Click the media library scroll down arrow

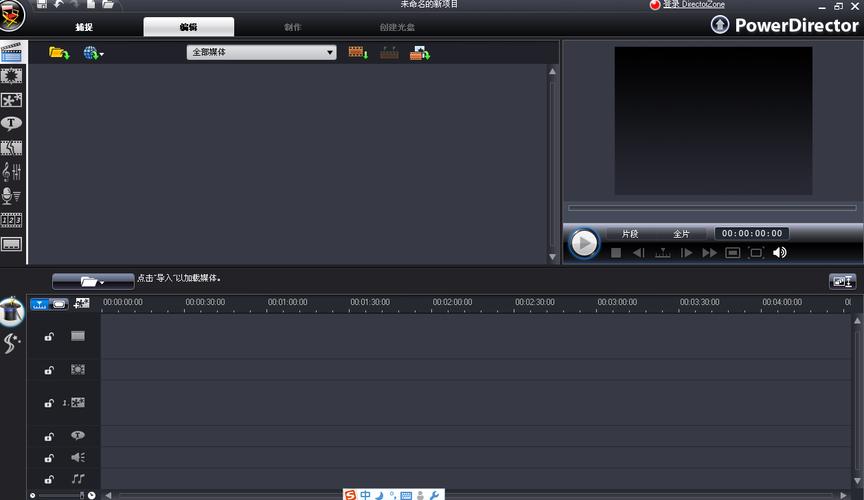[x=553, y=257]
